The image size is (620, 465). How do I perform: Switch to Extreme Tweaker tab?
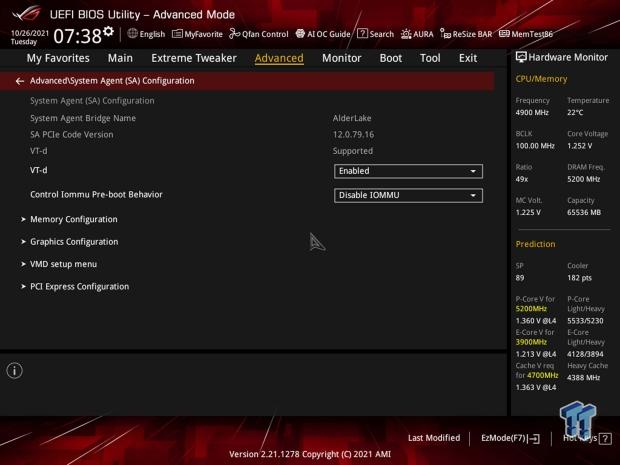(x=194, y=58)
